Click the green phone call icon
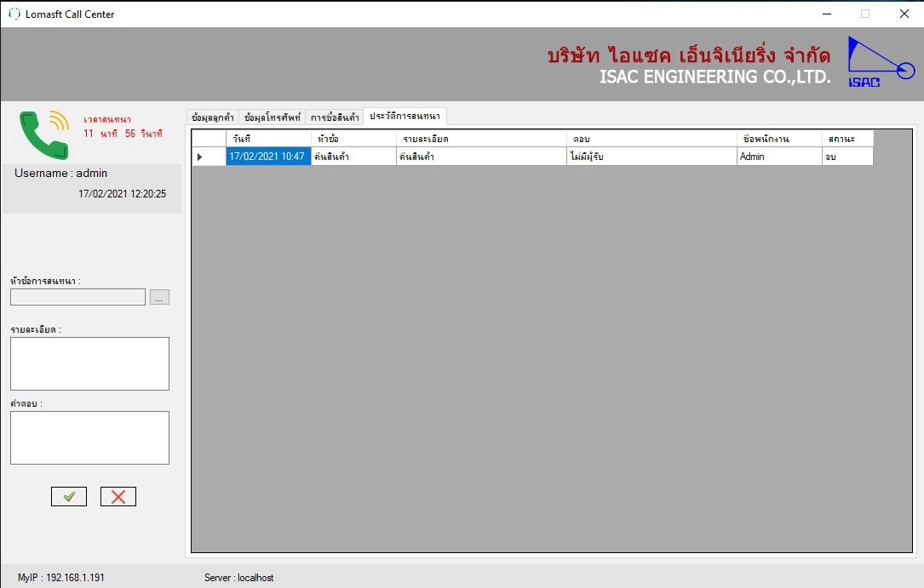Image resolution: width=924 pixels, height=588 pixels. tap(44, 134)
